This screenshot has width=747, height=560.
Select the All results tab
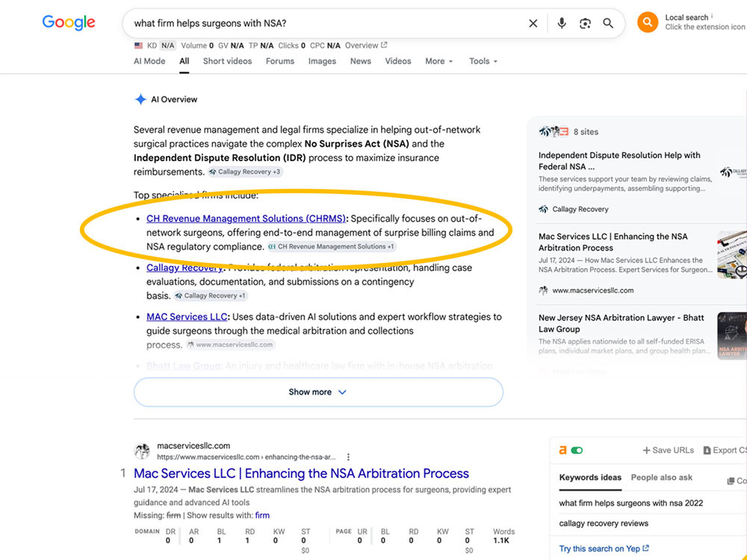point(185,61)
